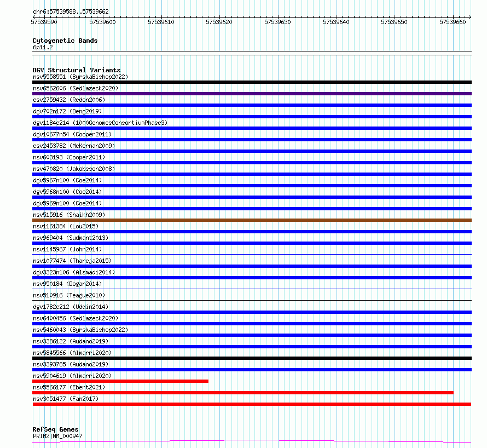Click the esv2453782 (McKernan2009) label
Viewport: 487px width, 448px height.
[74, 146]
